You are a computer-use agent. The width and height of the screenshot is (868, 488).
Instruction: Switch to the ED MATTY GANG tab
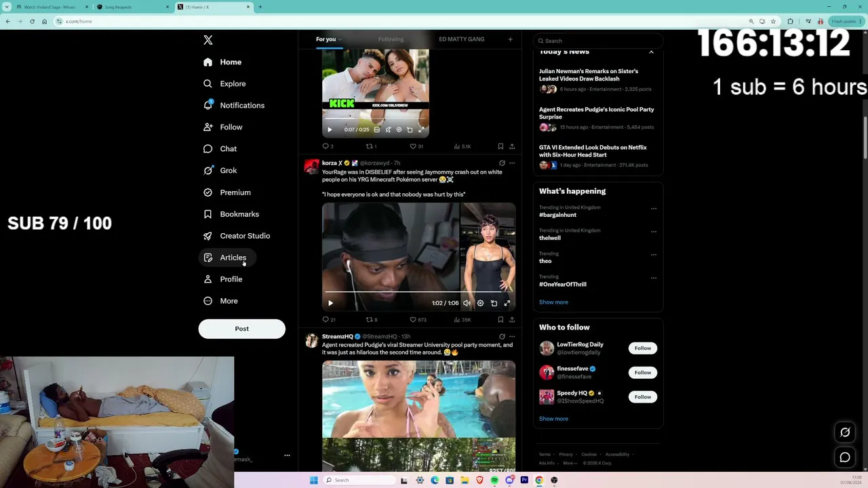pyautogui.click(x=461, y=39)
